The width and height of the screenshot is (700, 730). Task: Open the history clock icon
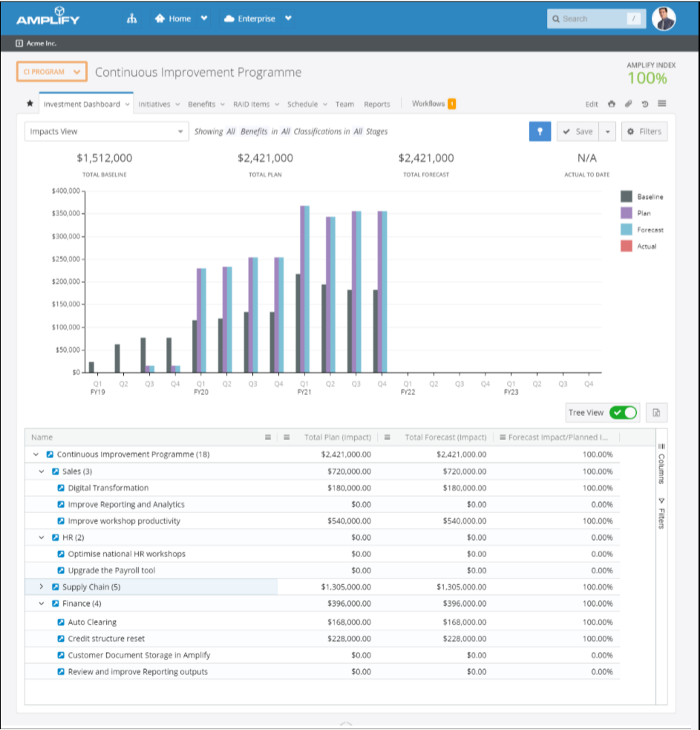click(x=645, y=104)
